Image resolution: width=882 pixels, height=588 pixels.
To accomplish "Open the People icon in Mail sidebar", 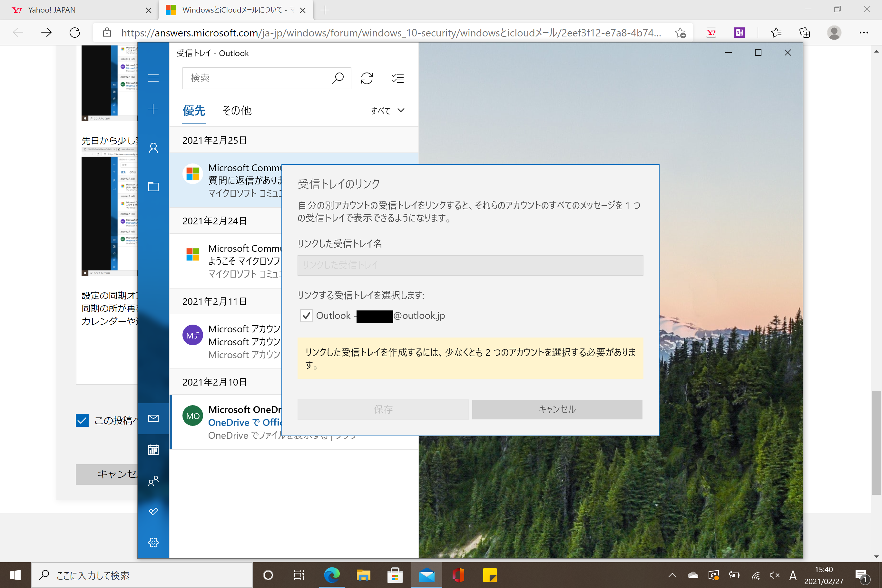I will click(x=153, y=480).
